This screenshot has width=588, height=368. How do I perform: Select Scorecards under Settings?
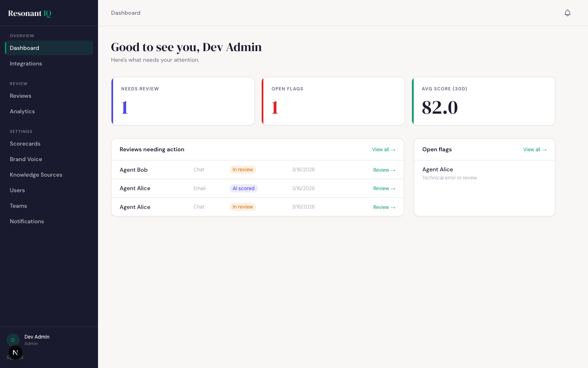25,144
